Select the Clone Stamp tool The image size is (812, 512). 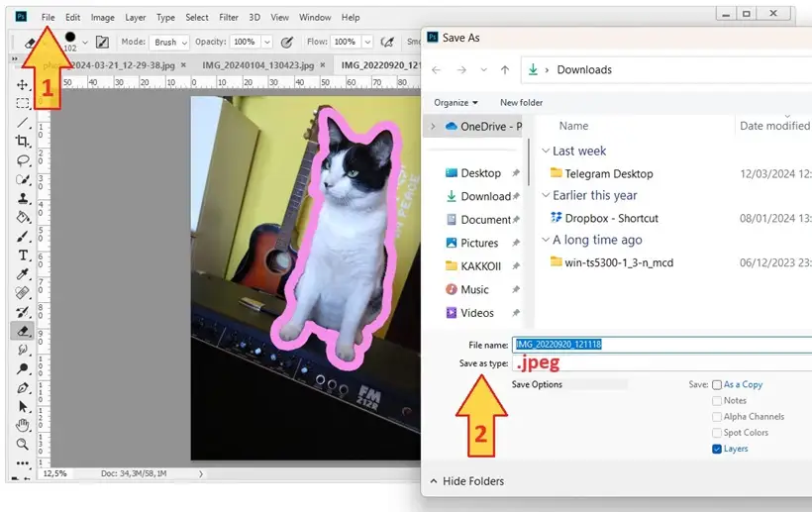22,198
